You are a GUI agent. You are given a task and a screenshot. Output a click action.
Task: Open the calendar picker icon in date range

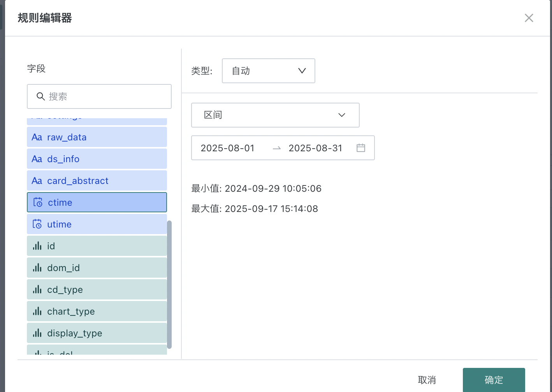pos(361,148)
